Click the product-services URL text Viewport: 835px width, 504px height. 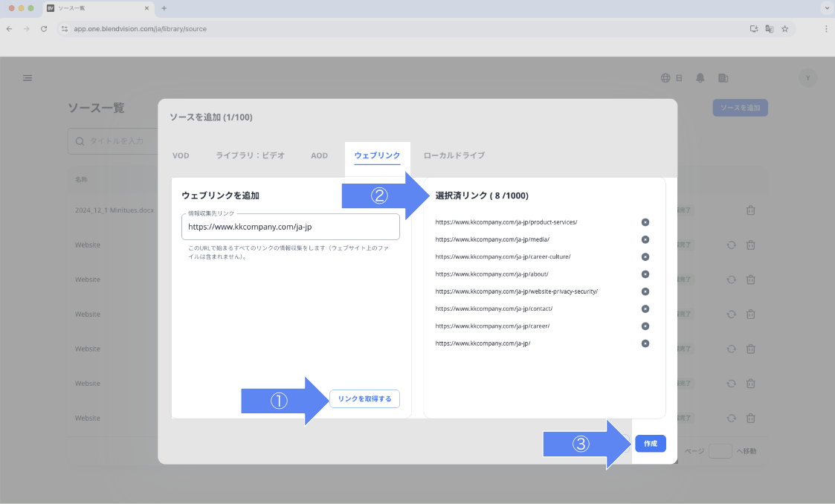pyautogui.click(x=506, y=222)
